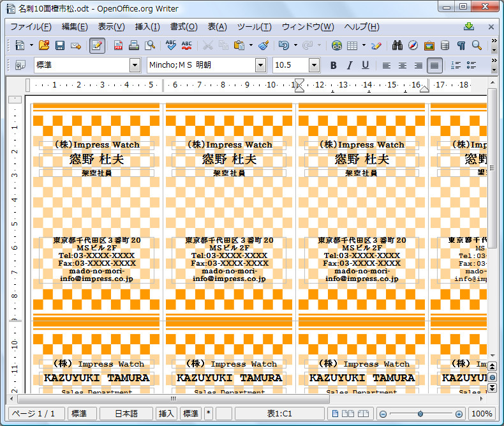Click the Send document as email icon

[76, 46]
